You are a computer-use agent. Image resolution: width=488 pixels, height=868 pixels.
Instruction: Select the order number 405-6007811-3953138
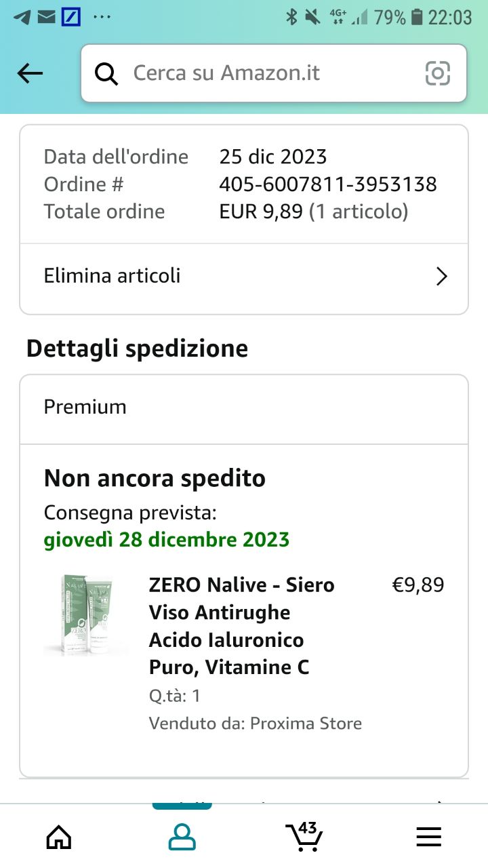click(328, 184)
